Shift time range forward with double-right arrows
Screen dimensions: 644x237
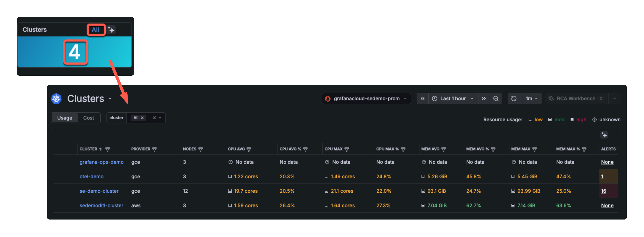click(484, 99)
